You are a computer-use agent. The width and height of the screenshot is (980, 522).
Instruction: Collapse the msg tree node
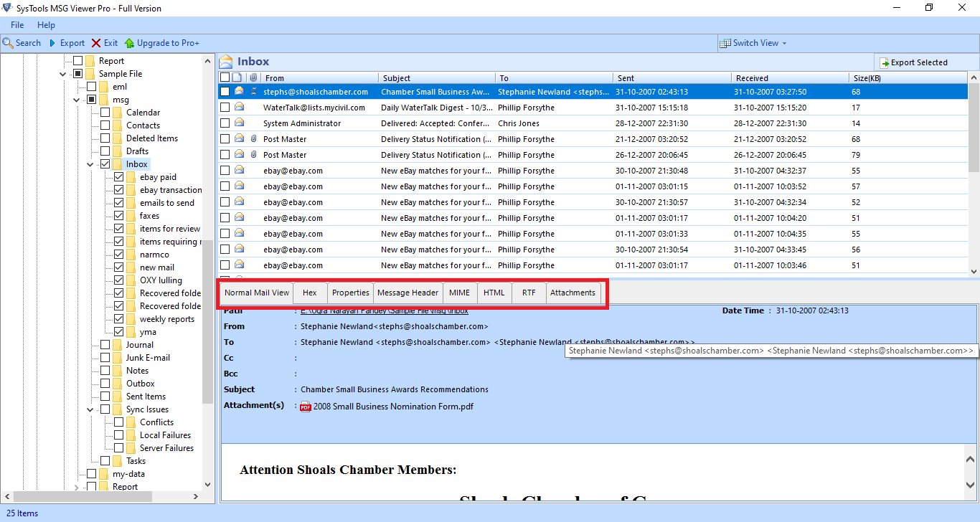[x=77, y=100]
